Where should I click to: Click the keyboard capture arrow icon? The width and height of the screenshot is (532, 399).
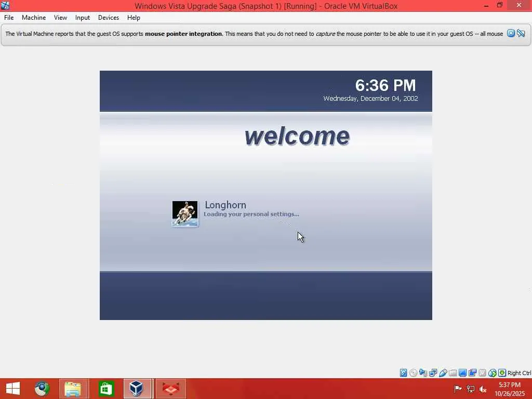pos(502,373)
